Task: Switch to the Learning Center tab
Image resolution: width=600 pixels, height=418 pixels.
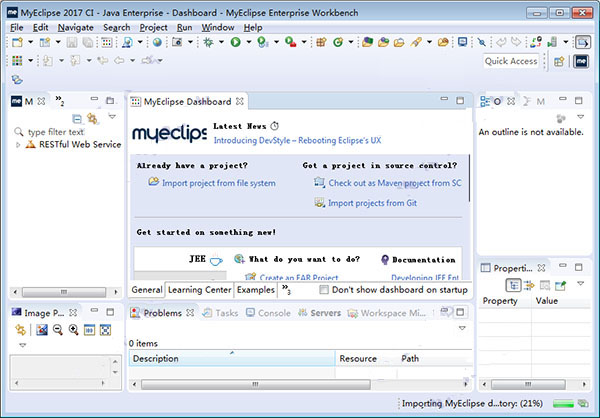Action: (199, 290)
